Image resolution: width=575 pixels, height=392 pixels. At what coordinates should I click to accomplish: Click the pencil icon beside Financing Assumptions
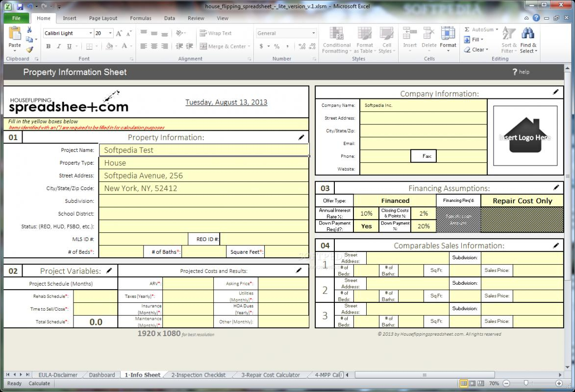point(556,187)
